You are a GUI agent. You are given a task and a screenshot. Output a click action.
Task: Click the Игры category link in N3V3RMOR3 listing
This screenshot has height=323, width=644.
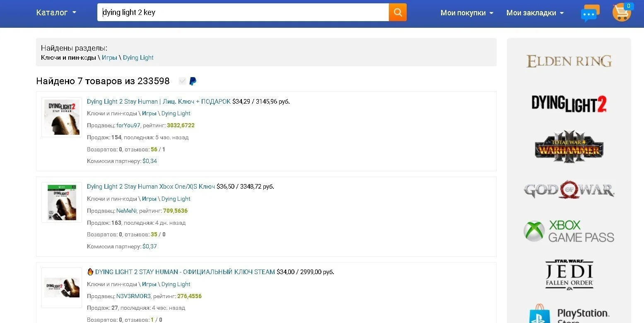pyautogui.click(x=149, y=284)
